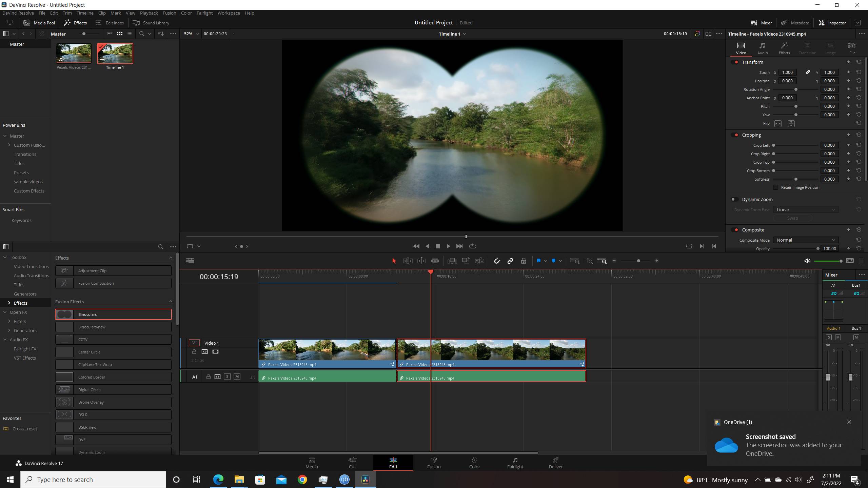Open Dynamic Zoom Ease Linear dropdown
This screenshot has width=868, height=488.
pos(806,209)
